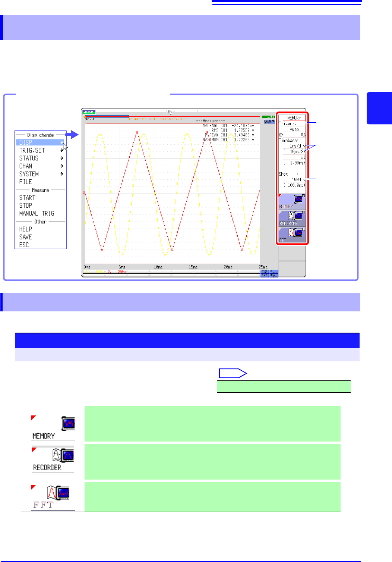Click the waveform position scroll bar at top
This screenshot has height=562, width=392.
coord(172,116)
